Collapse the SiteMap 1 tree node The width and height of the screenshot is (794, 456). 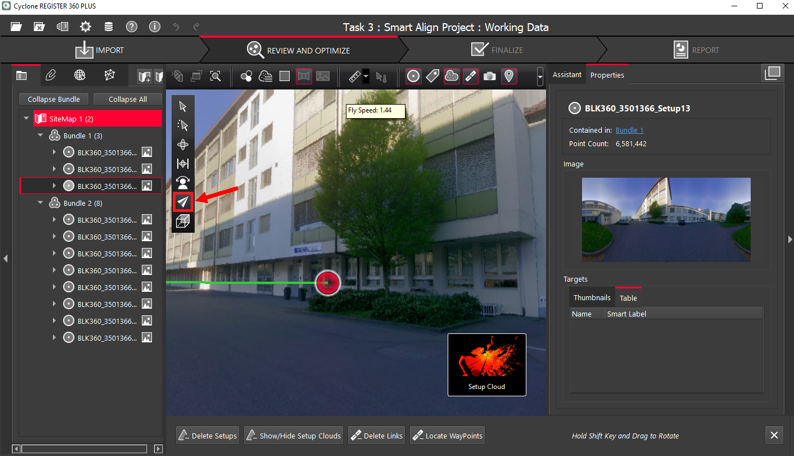tap(27, 118)
